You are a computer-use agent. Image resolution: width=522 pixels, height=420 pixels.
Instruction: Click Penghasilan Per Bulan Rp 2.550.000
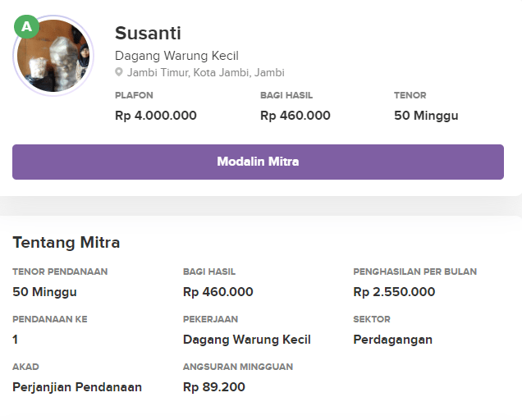coord(394,292)
